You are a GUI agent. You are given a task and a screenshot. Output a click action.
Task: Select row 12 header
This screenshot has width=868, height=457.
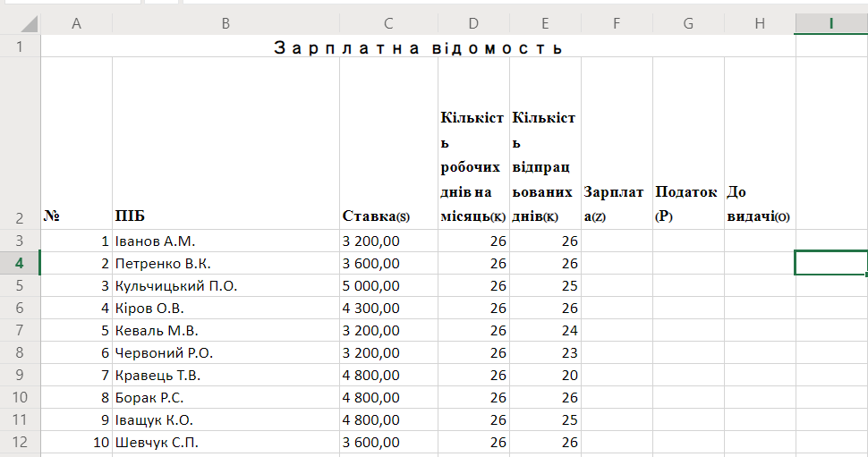20,442
